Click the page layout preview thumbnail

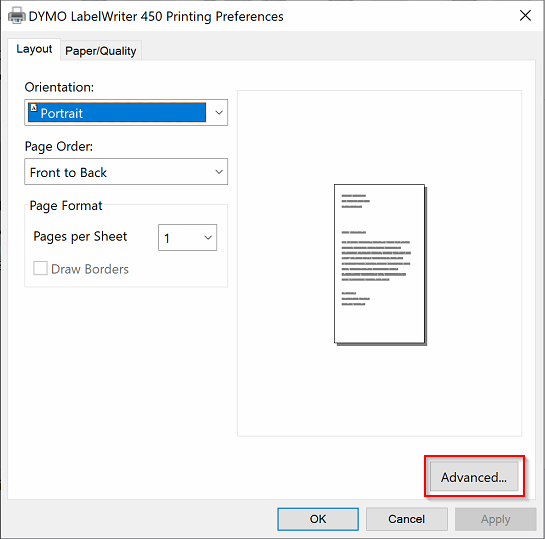(x=380, y=264)
